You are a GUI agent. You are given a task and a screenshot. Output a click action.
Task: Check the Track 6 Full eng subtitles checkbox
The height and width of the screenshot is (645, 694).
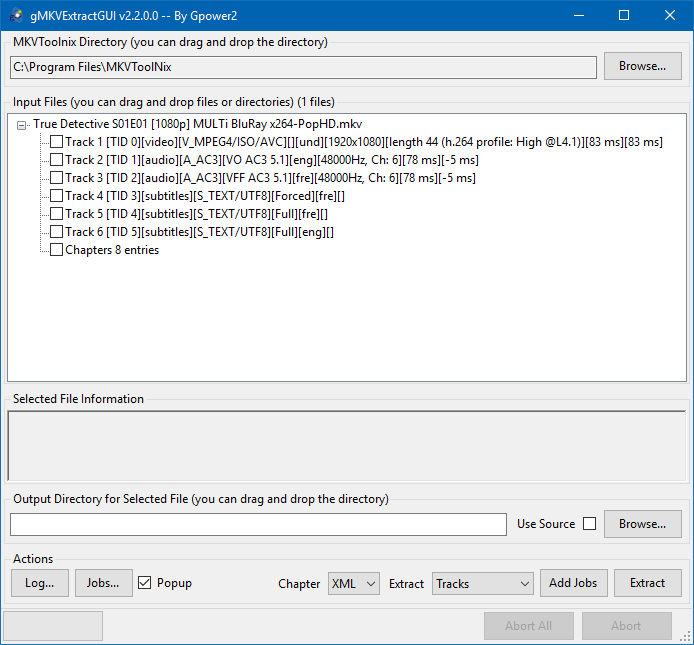point(56,232)
